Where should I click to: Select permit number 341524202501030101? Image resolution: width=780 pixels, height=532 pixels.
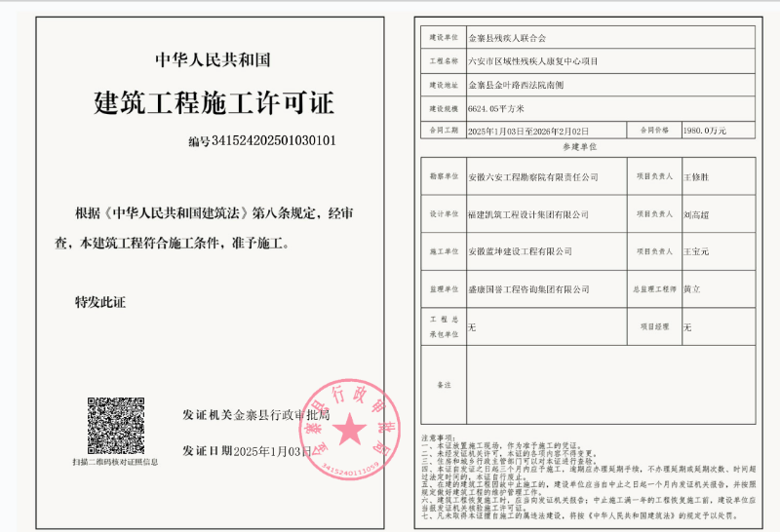tap(274, 140)
